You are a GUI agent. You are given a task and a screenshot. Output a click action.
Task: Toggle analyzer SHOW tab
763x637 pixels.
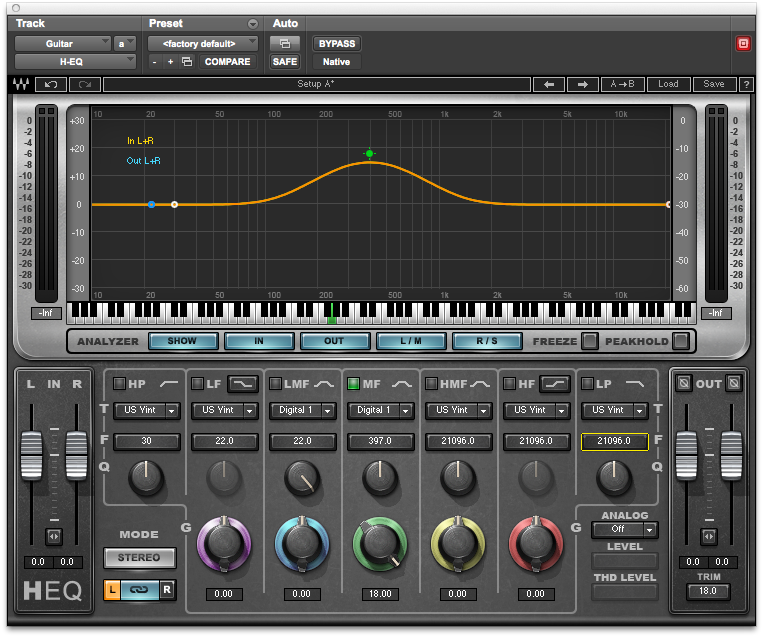tap(182, 341)
